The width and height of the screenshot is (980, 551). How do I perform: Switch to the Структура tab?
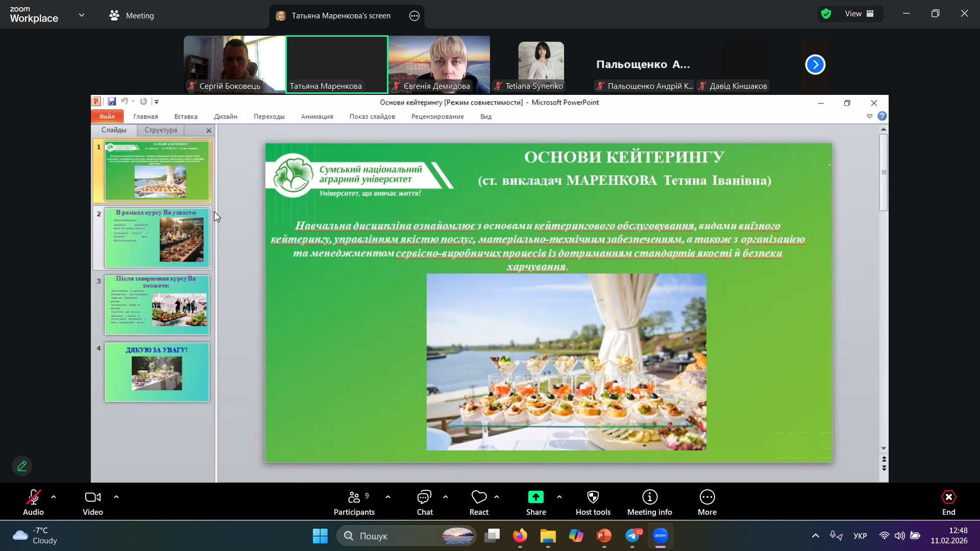[160, 130]
